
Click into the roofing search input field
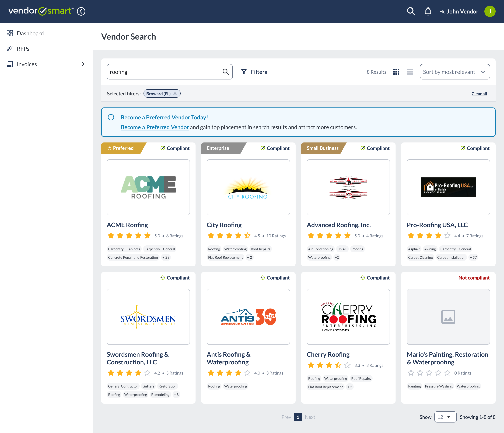pos(163,72)
